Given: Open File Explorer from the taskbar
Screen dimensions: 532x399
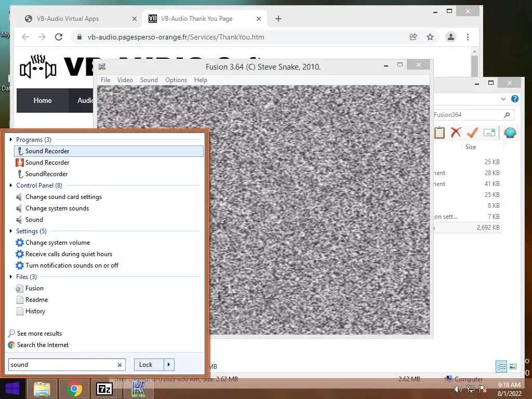Looking at the screenshot, I should (x=42, y=389).
